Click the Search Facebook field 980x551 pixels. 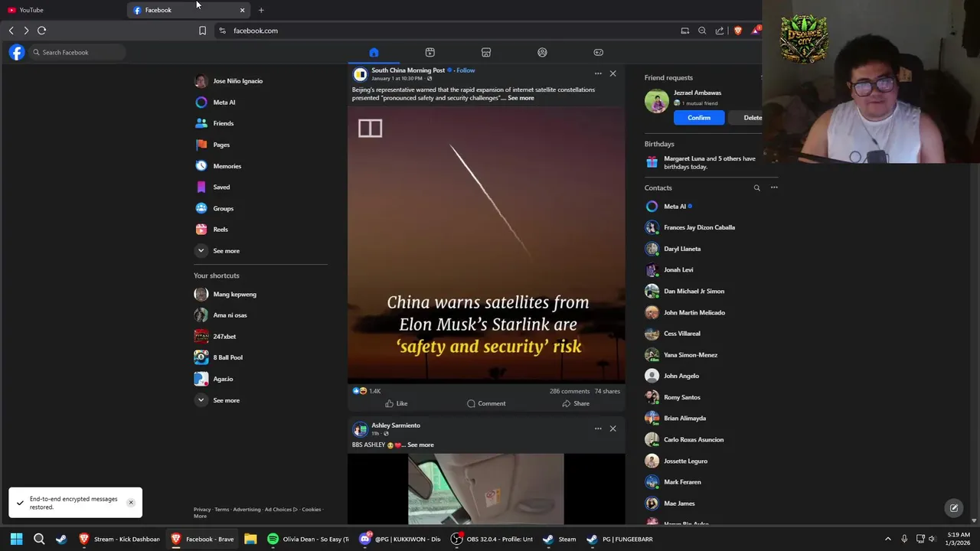pyautogui.click(x=77, y=52)
